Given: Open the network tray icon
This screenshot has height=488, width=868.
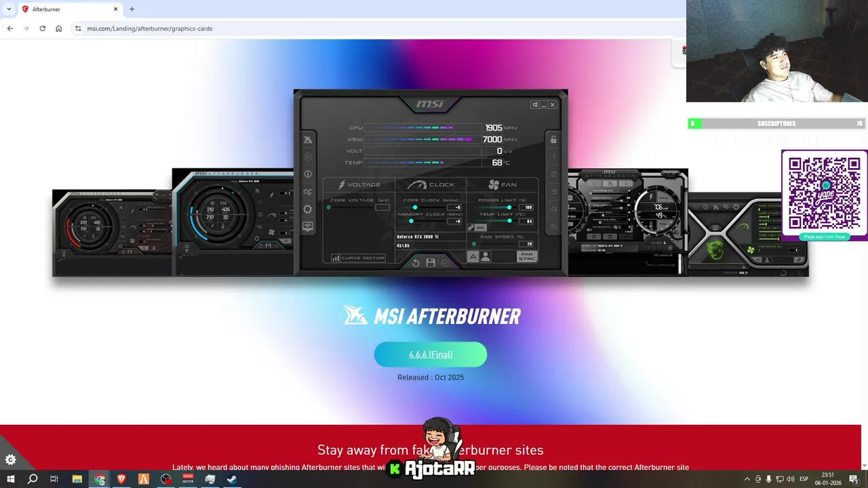Looking at the screenshot, I should point(780,479).
